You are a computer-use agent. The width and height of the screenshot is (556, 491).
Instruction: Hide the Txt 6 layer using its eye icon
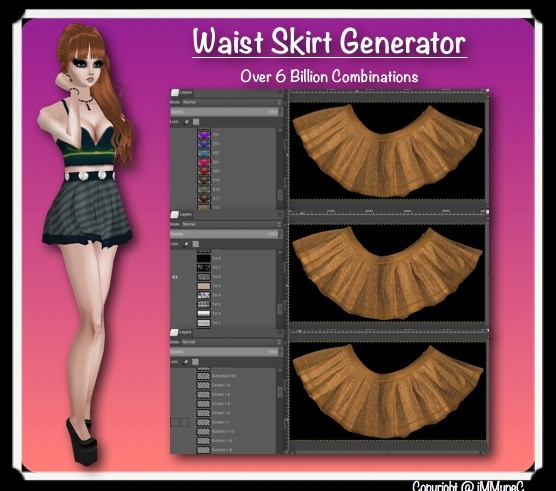(175, 277)
